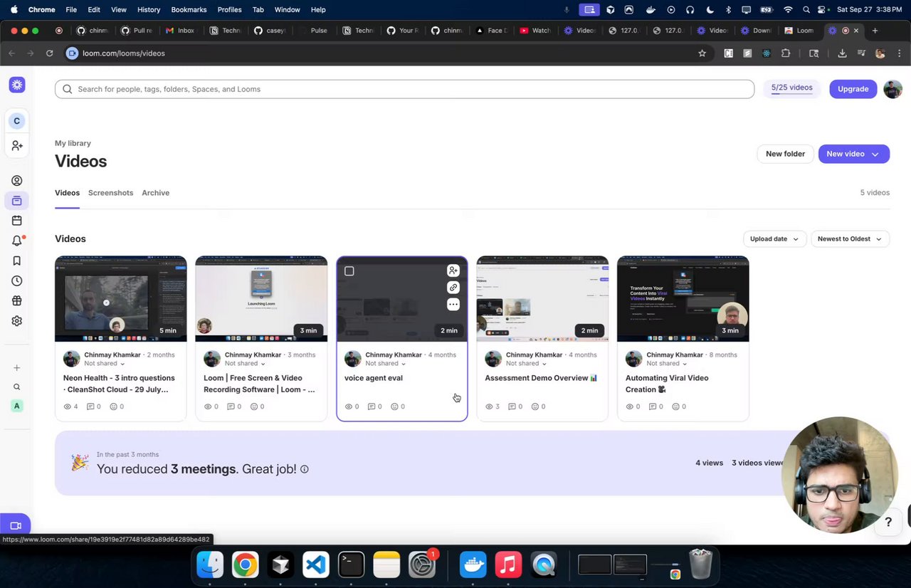Screen dimensions: 911x588
Task: Reload the page in Chrome
Action: point(49,53)
